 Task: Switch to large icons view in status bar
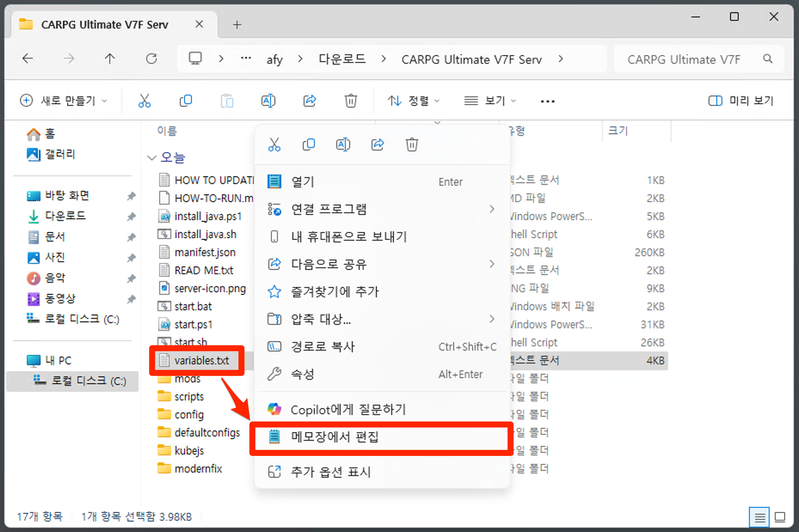click(x=780, y=517)
